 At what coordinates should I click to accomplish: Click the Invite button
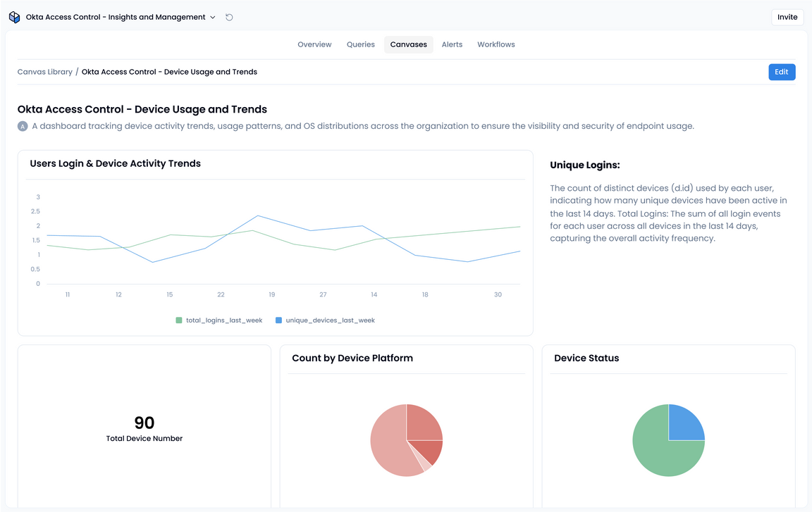pos(787,17)
